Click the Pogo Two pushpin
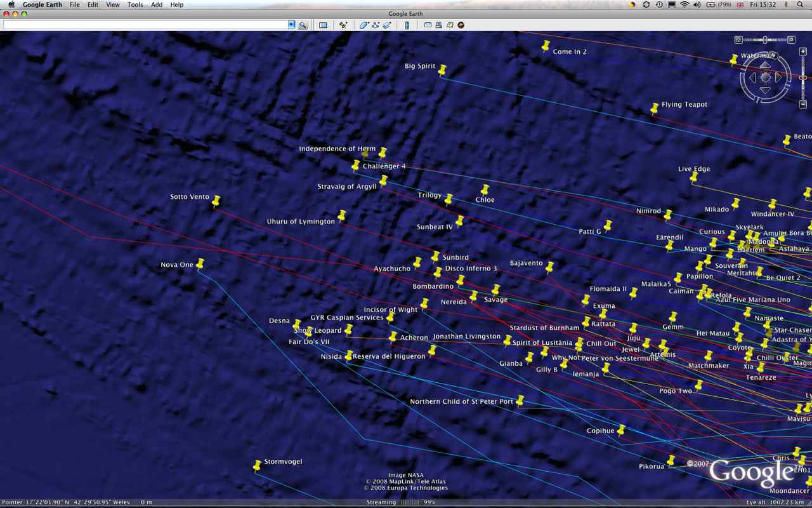This screenshot has width=812, height=508. pos(699,385)
